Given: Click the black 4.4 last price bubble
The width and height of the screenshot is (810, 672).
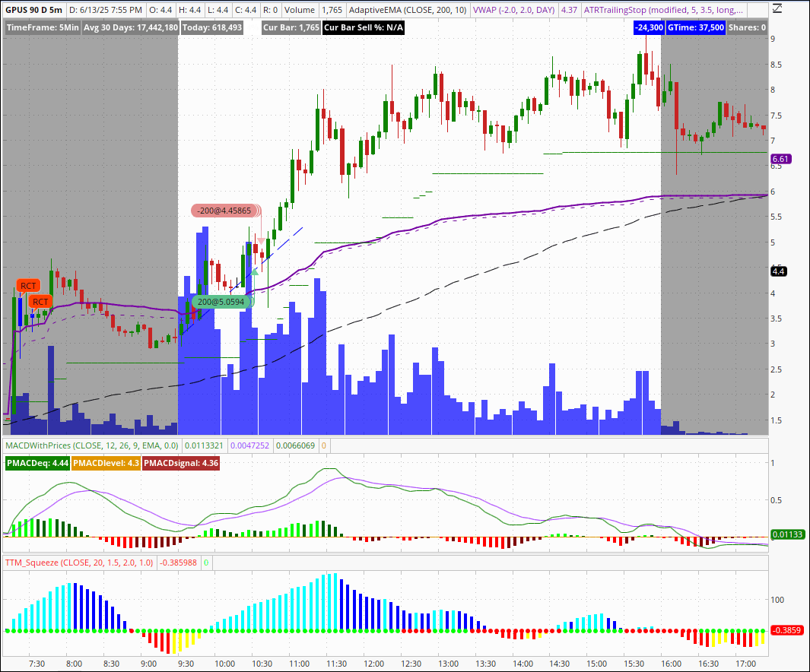Looking at the screenshot, I should [x=779, y=271].
